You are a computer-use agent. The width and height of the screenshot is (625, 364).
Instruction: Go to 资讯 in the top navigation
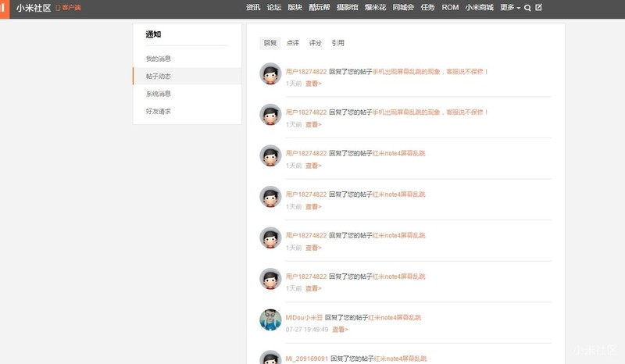[252, 7]
